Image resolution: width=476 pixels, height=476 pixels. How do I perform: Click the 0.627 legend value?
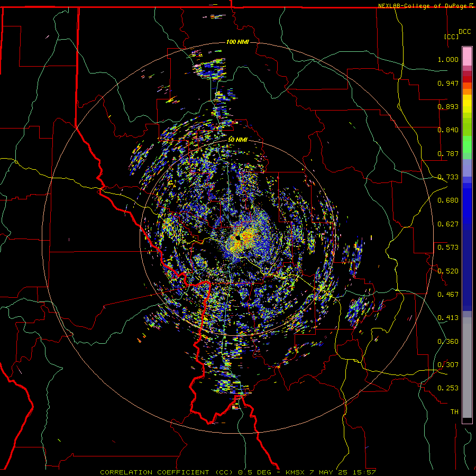click(448, 224)
